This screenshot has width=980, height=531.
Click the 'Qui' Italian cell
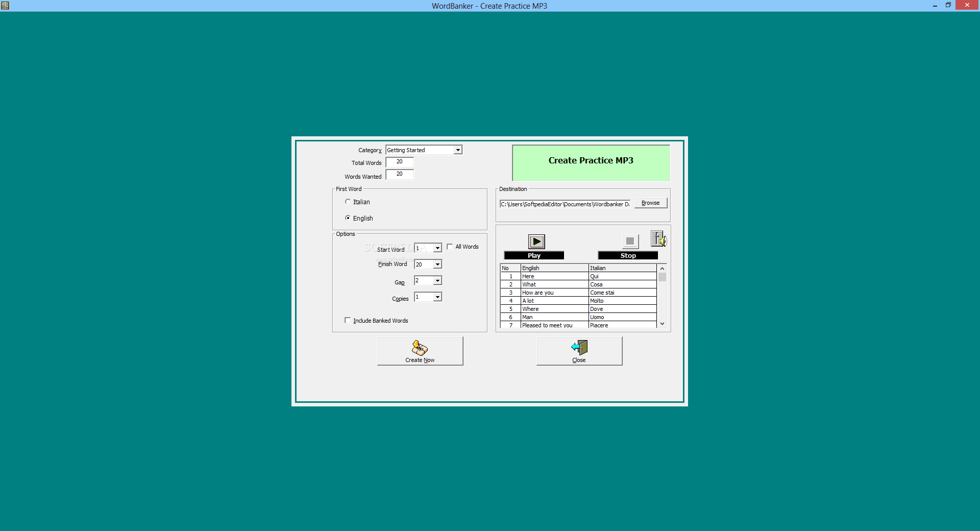tap(622, 276)
